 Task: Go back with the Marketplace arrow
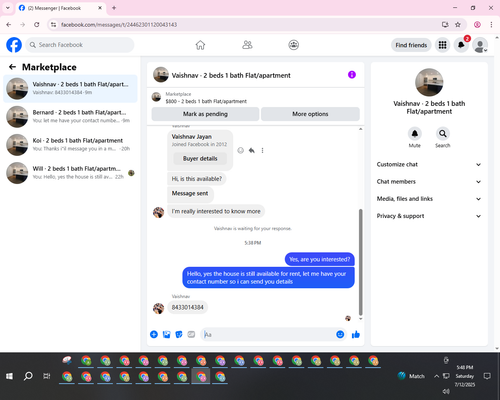[12, 67]
